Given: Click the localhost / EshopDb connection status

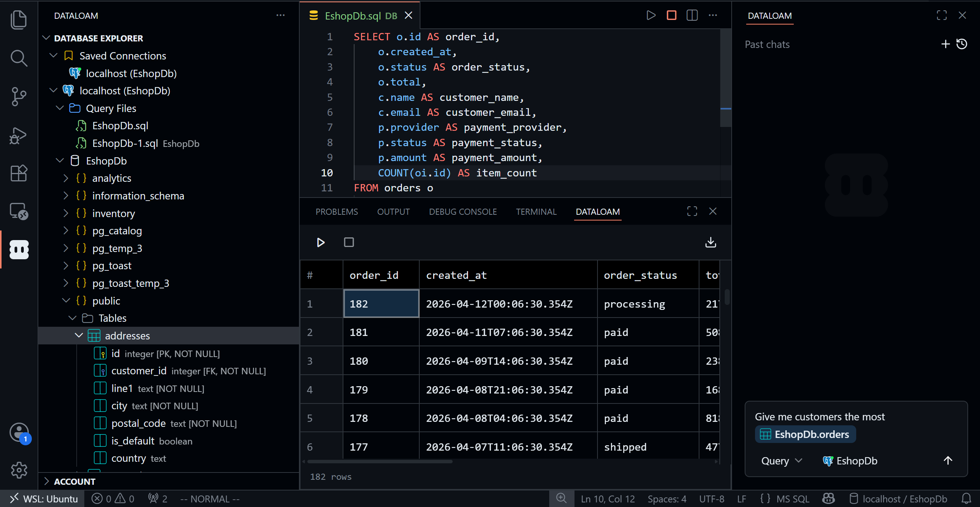Looking at the screenshot, I should click(898, 499).
